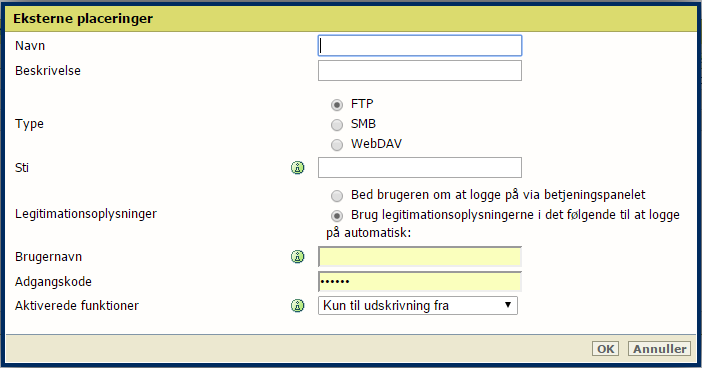
Task: Select 'Bed brugeren om at logge på' option
Action: click(337, 196)
